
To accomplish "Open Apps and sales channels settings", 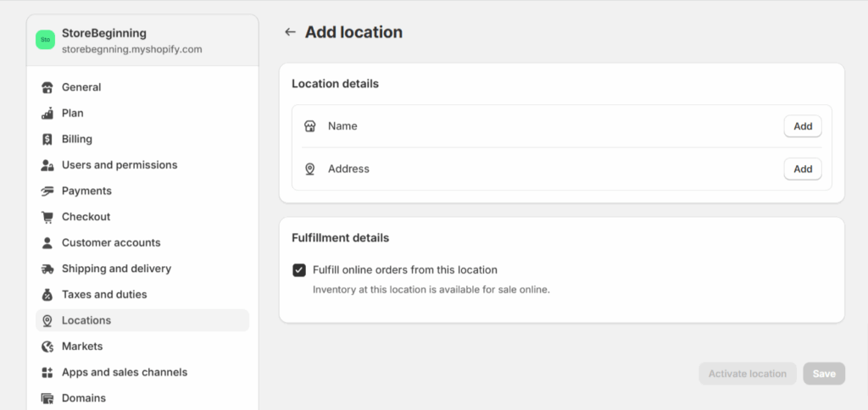I will (x=124, y=373).
